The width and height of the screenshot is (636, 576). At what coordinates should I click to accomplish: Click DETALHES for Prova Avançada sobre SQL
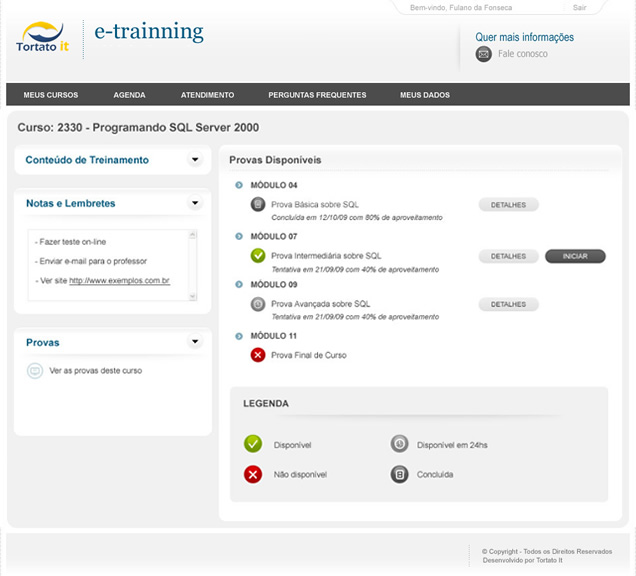pyautogui.click(x=509, y=304)
